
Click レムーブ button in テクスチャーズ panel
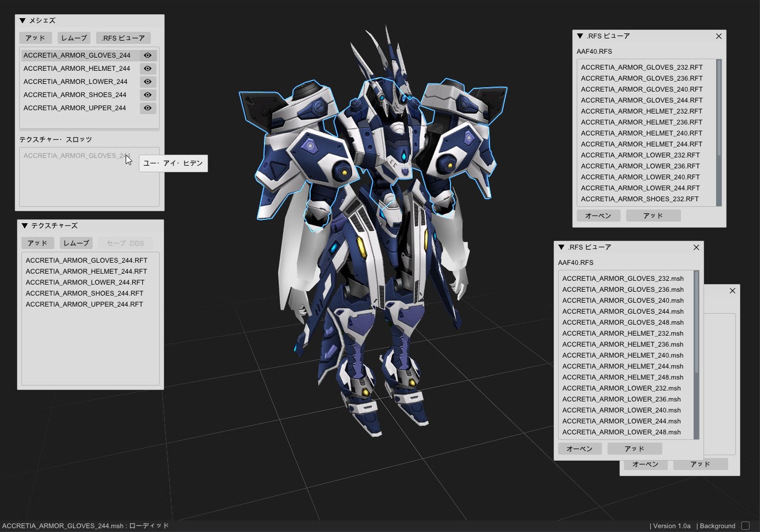[76, 243]
